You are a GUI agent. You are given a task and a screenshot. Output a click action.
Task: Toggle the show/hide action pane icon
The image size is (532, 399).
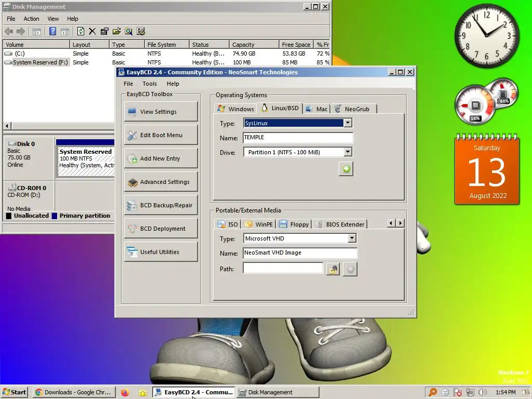point(65,32)
